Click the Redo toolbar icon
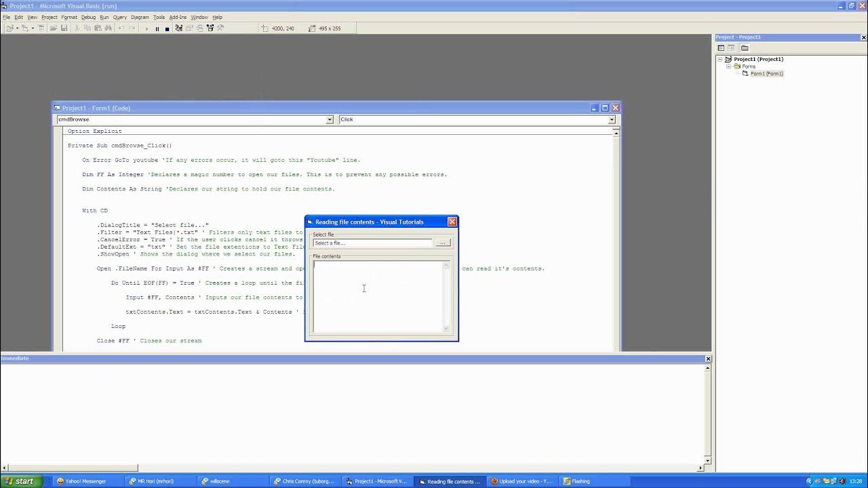The height and width of the screenshot is (488, 868). point(132,28)
